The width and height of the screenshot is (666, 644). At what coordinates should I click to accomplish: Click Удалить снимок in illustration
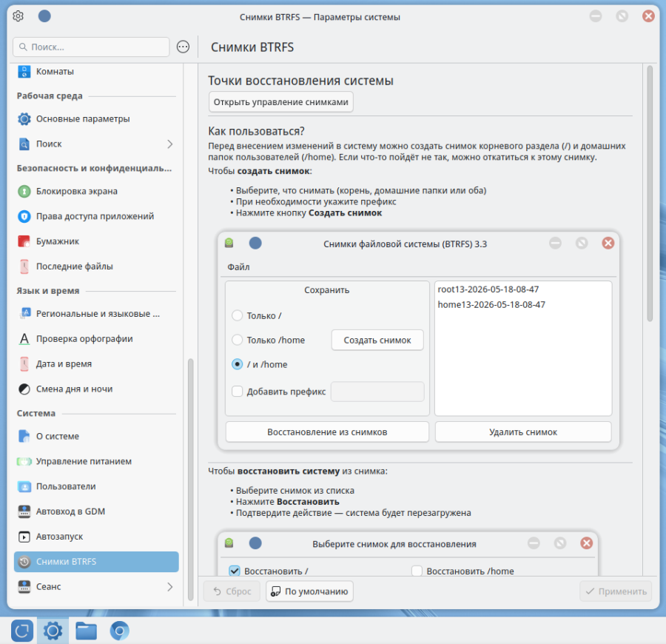(523, 432)
